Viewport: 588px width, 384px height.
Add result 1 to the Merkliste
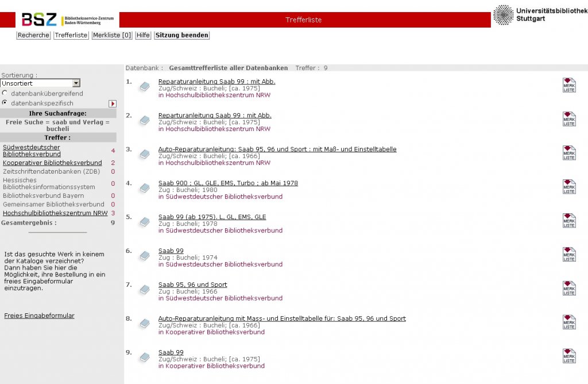[569, 85]
